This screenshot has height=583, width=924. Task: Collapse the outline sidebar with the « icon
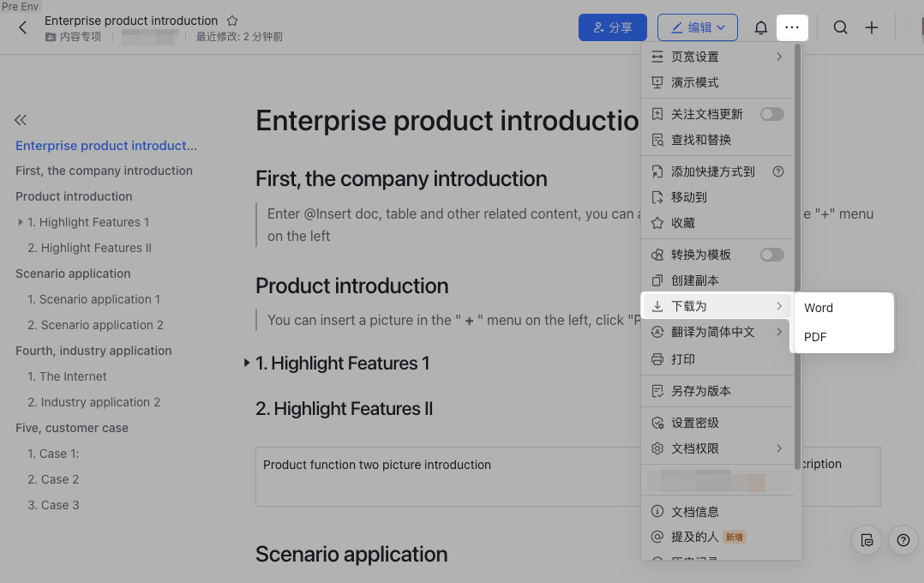(x=21, y=120)
